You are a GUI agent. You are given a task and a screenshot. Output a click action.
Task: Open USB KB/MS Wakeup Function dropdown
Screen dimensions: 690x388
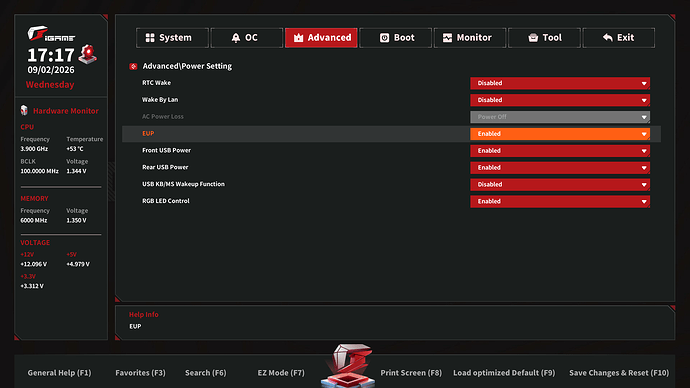(x=560, y=184)
